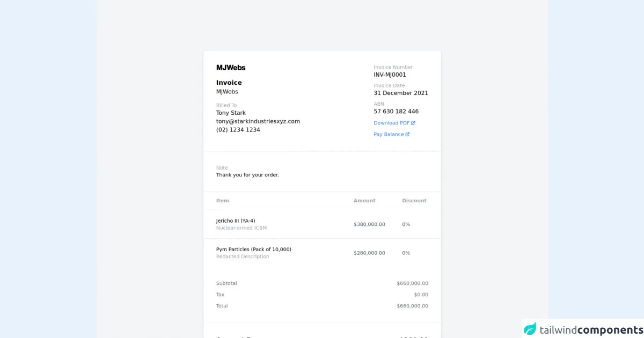
Task: Click the invoice number INV-MJ0001
Action: tap(390, 75)
